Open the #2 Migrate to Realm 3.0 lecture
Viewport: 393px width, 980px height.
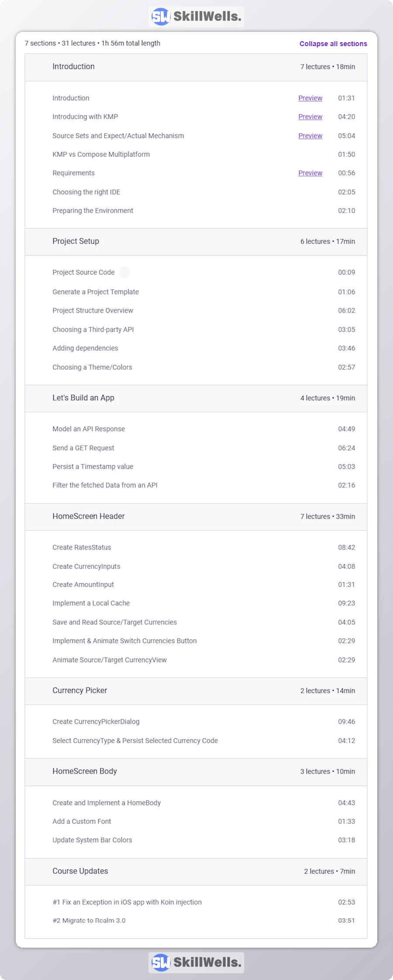pyautogui.click(x=89, y=921)
